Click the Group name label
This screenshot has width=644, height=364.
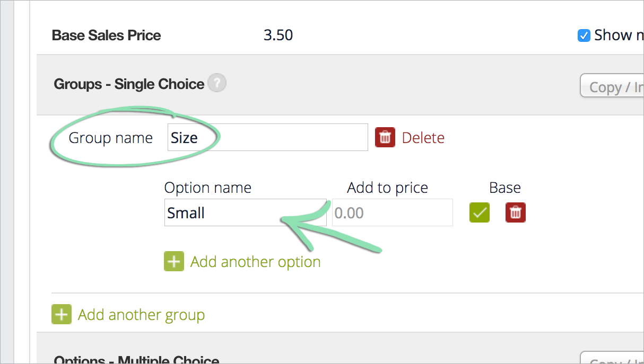point(110,138)
